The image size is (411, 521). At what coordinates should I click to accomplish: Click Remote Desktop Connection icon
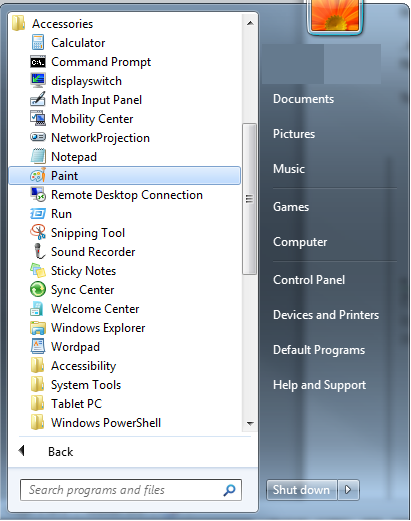(x=38, y=195)
